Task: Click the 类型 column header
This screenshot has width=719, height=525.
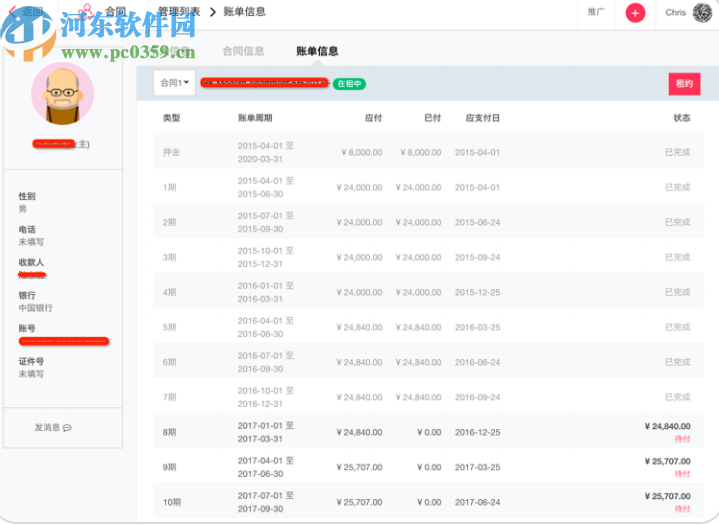Action: pos(171,118)
